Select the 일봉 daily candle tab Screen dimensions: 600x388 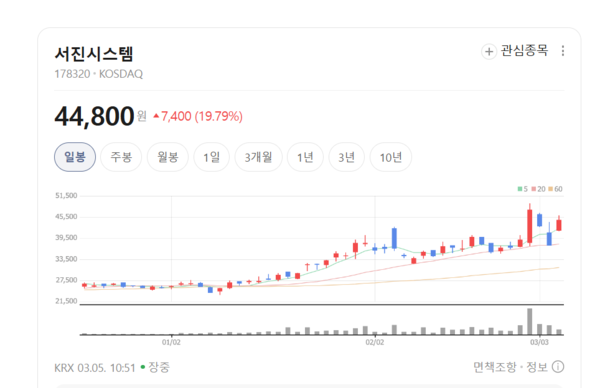pos(75,157)
